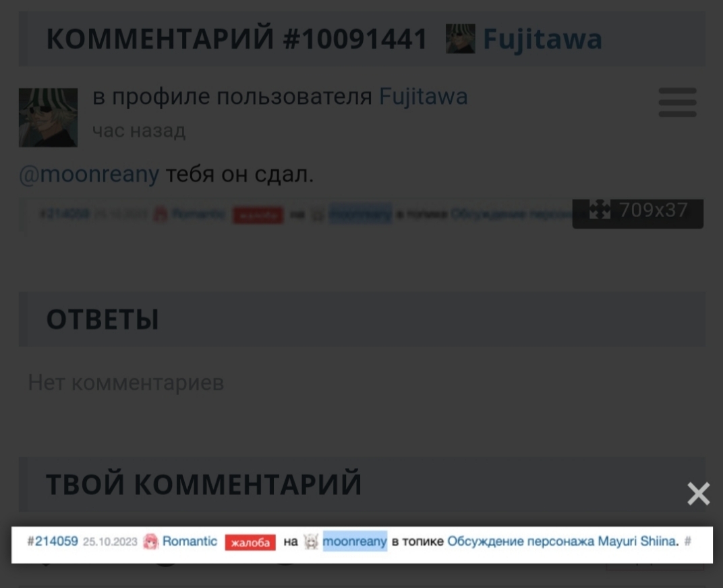
Task: Open Fujitawa profile link in the headline
Action: 542,39
